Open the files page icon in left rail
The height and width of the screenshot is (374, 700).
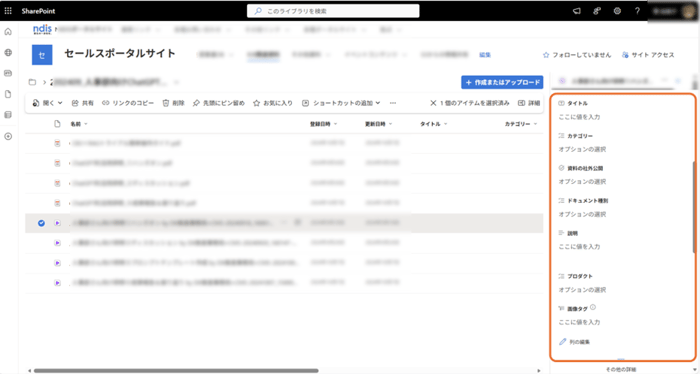(x=8, y=94)
